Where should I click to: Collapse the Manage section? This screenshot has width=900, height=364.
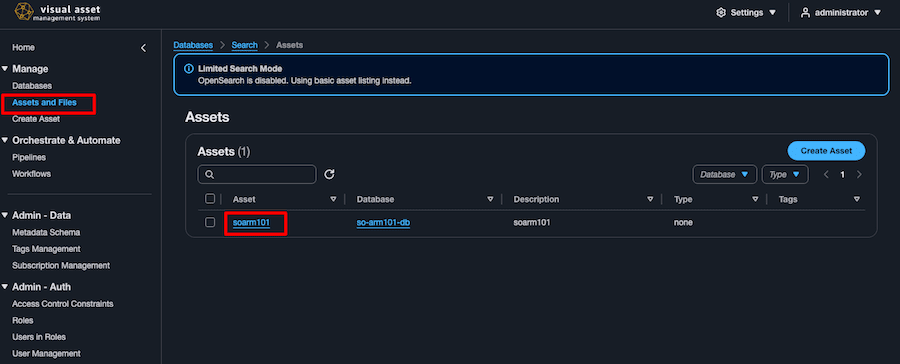(5, 69)
